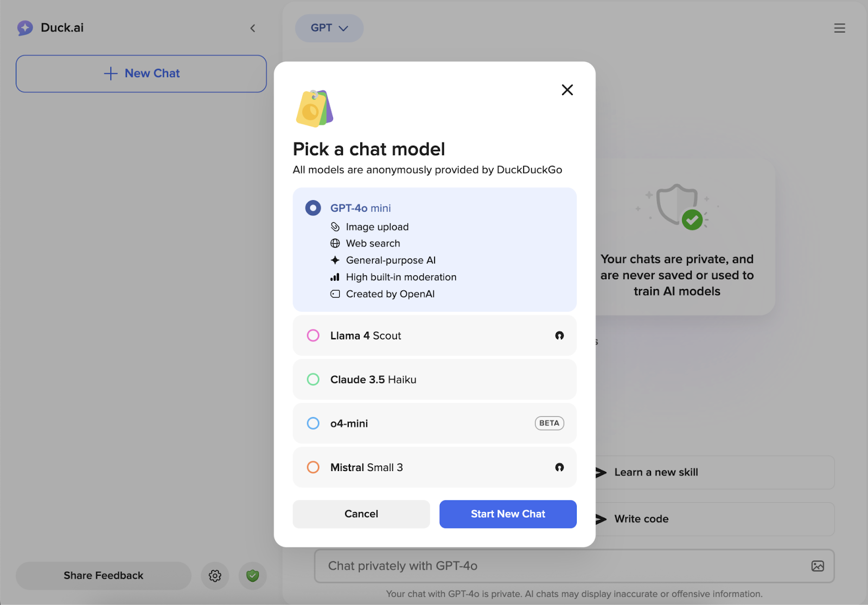This screenshot has width=868, height=605.
Task: Close the model picker dialog
Action: [567, 90]
